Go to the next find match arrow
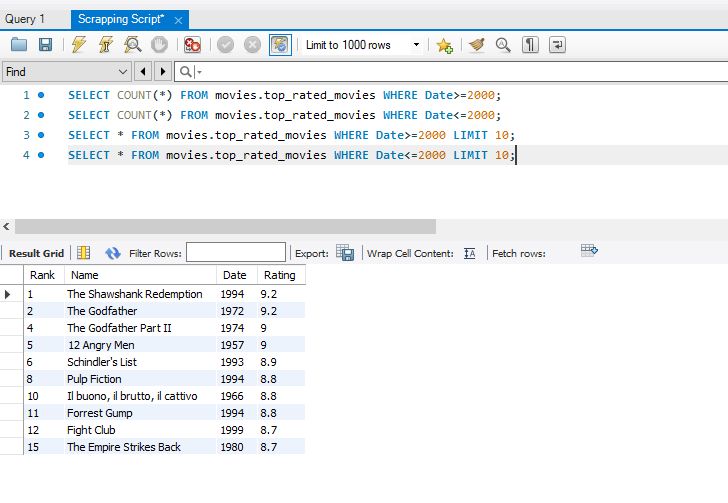The height and width of the screenshot is (503, 728). tap(163, 72)
